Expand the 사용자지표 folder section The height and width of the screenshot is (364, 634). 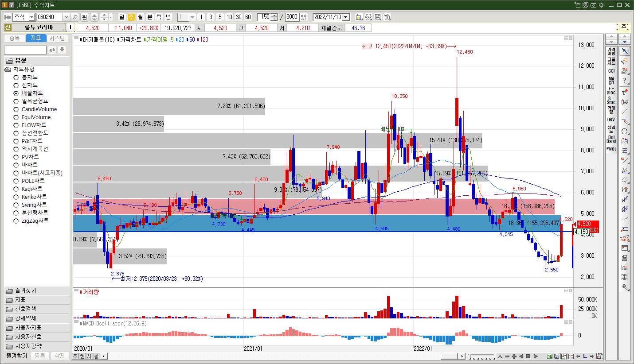37,328
